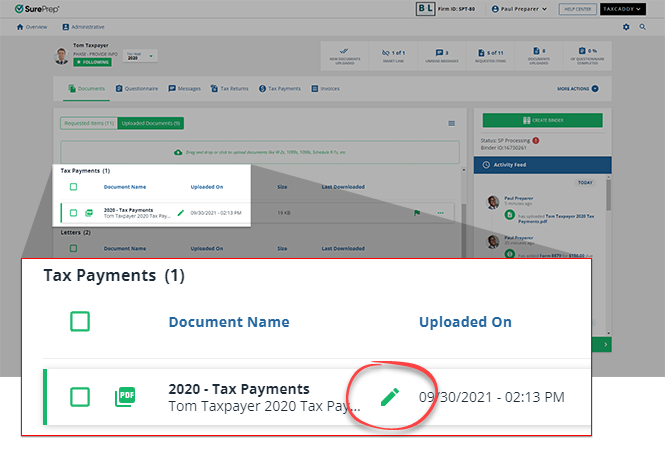Click the green arrow button at right edge

(605, 345)
